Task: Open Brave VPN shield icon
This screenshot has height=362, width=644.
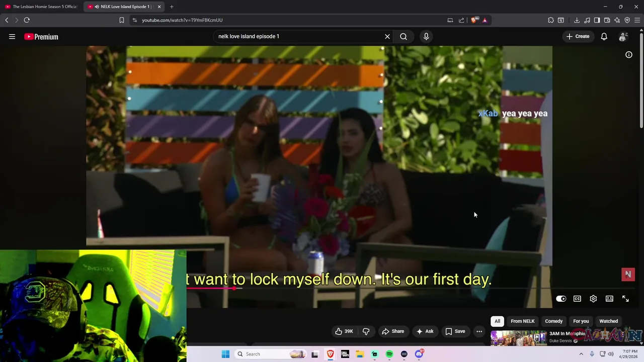Action: (x=627, y=20)
